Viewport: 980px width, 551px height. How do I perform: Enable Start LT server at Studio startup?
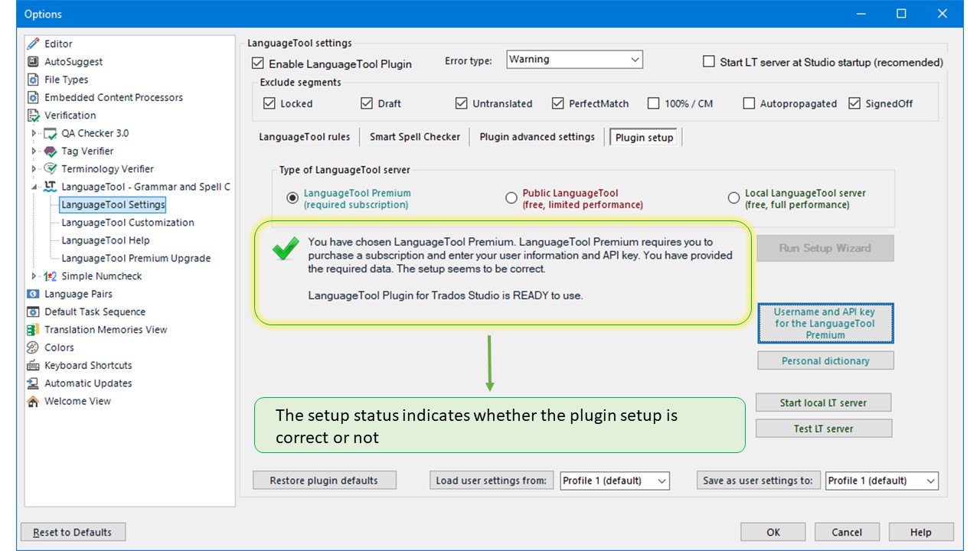[x=709, y=62]
